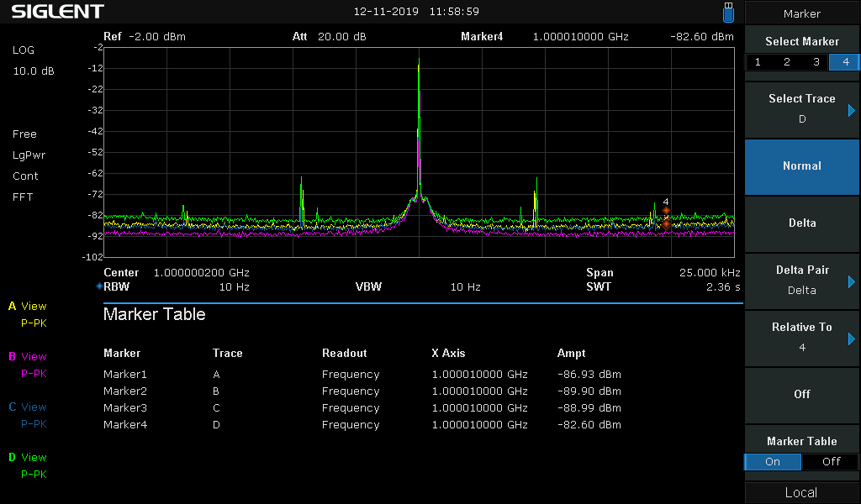Image resolution: width=861 pixels, height=504 pixels.
Task: Click the Marker1 row in Marker Table
Action: (362, 375)
